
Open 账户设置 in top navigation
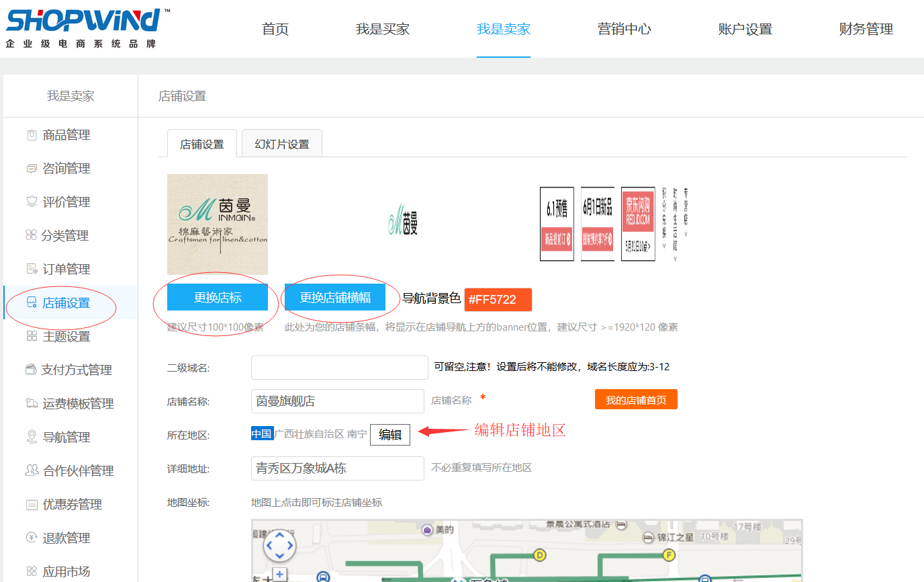(745, 29)
